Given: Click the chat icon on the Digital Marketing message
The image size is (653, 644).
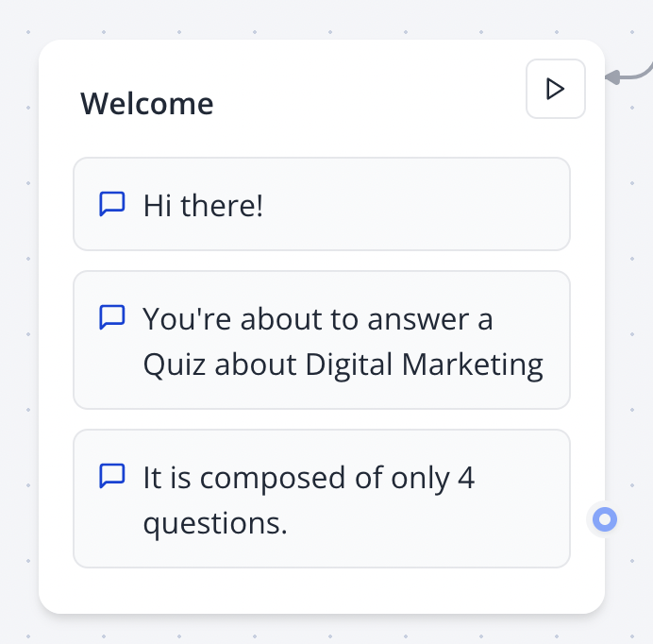Looking at the screenshot, I should (112, 318).
